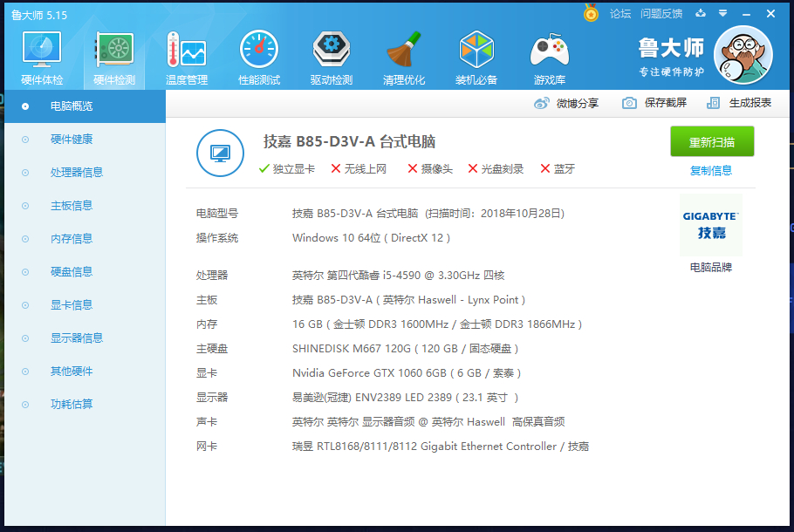Image resolution: width=794 pixels, height=532 pixels.
Task: Click the SHINEDISK M667 120G disk value
Action: [406, 349]
